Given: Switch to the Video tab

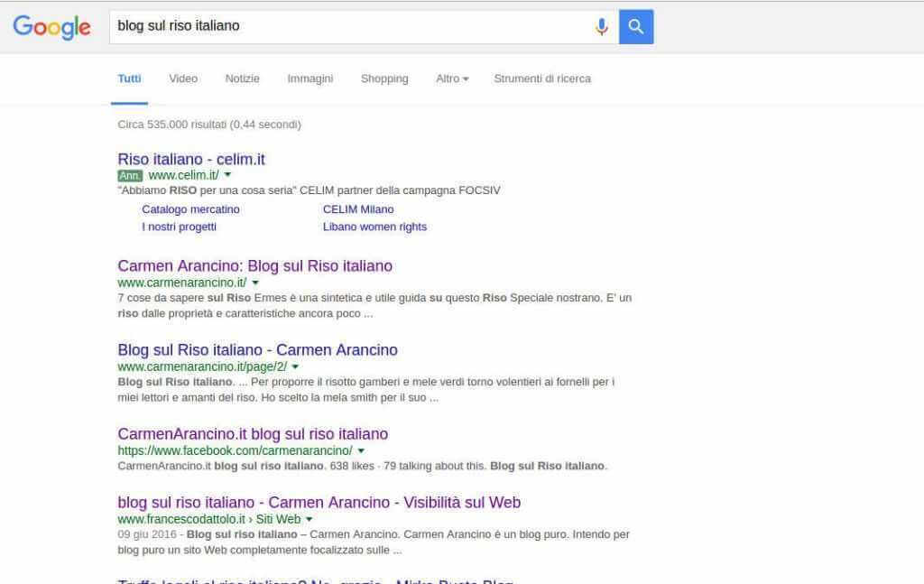Looking at the screenshot, I should click(183, 79).
